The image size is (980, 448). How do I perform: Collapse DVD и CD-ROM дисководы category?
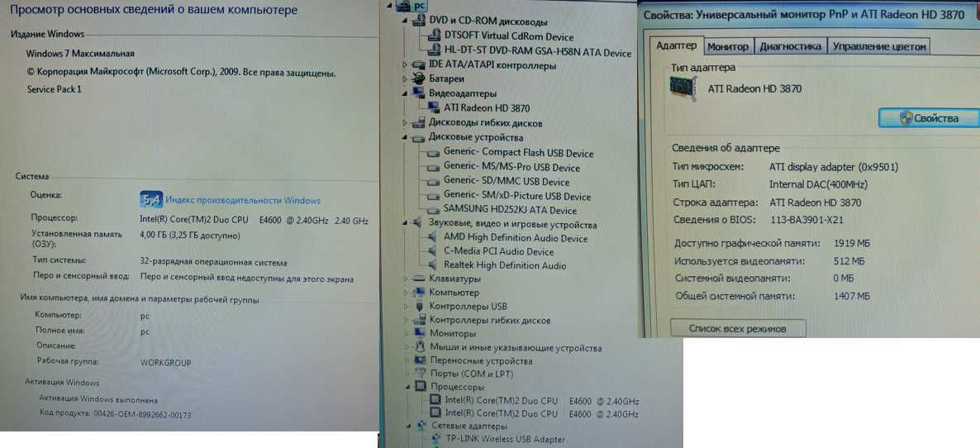pos(406,21)
